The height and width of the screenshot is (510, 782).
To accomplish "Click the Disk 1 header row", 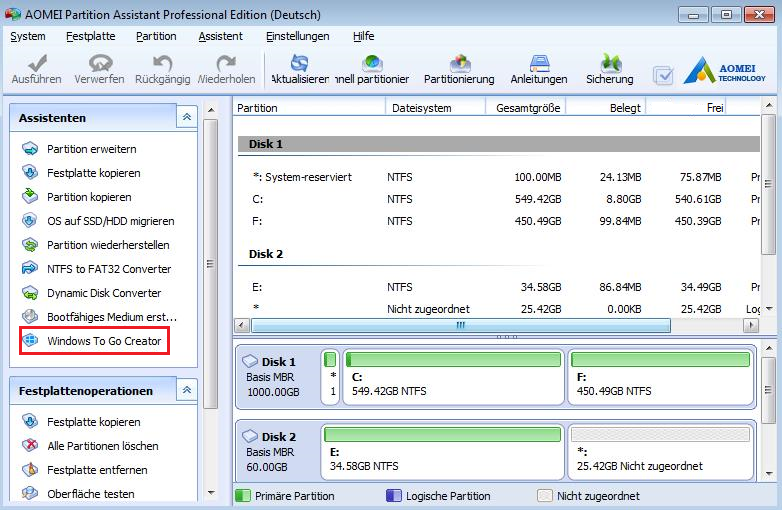I will (499, 144).
